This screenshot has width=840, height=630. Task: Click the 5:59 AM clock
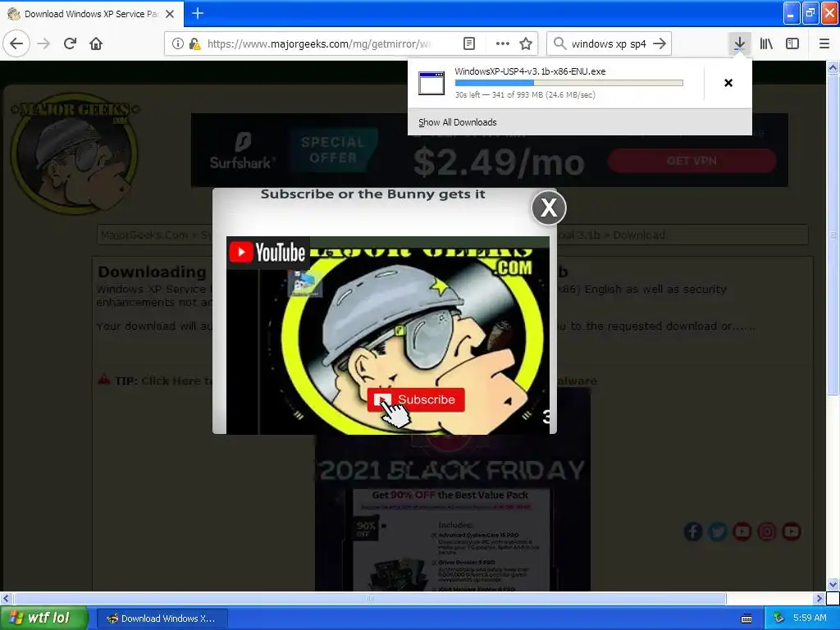(810, 619)
